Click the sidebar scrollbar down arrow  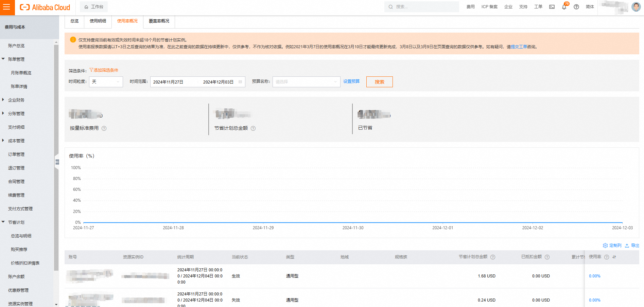click(x=56, y=305)
